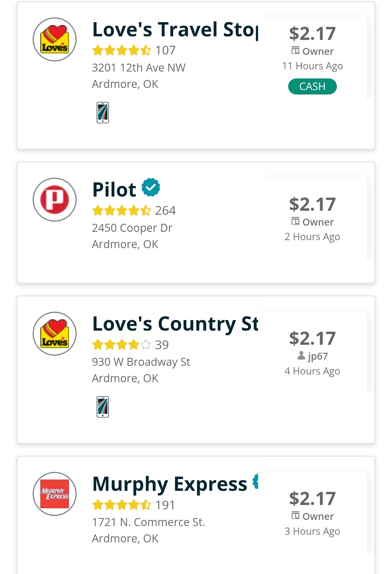
Task: Click star rating of Love's Country Store
Action: 122,344
